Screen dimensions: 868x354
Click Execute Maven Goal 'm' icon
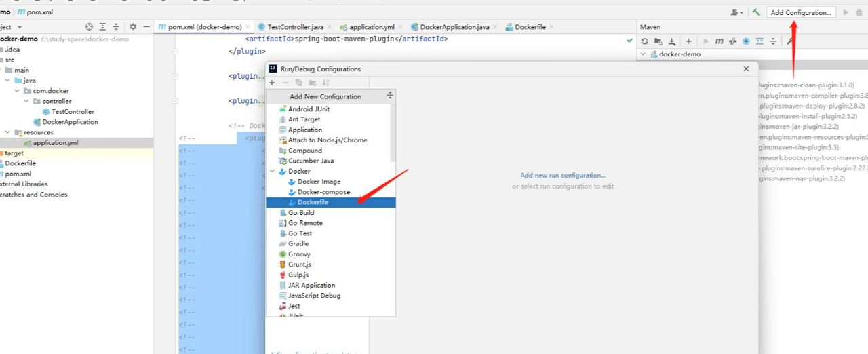click(x=719, y=41)
